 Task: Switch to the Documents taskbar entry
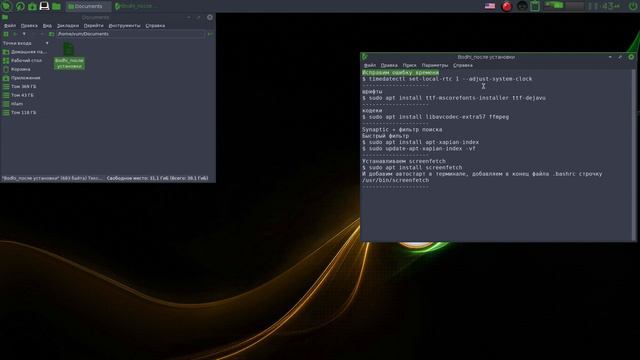[x=88, y=6]
